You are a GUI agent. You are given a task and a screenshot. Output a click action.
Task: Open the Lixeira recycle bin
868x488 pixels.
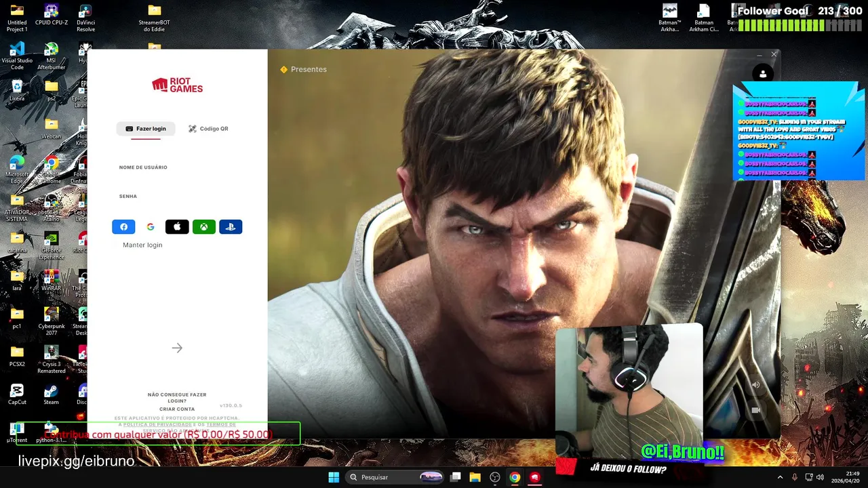17,91
